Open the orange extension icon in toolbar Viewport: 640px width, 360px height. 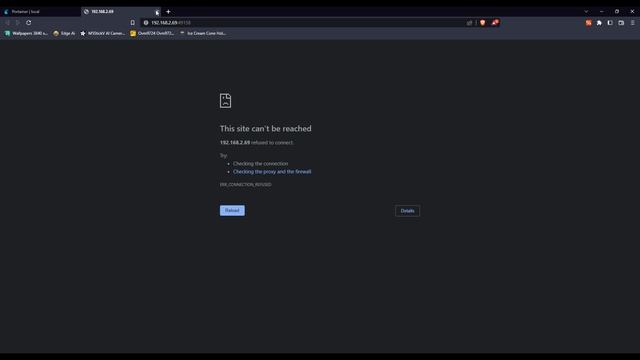pyautogui.click(x=589, y=23)
